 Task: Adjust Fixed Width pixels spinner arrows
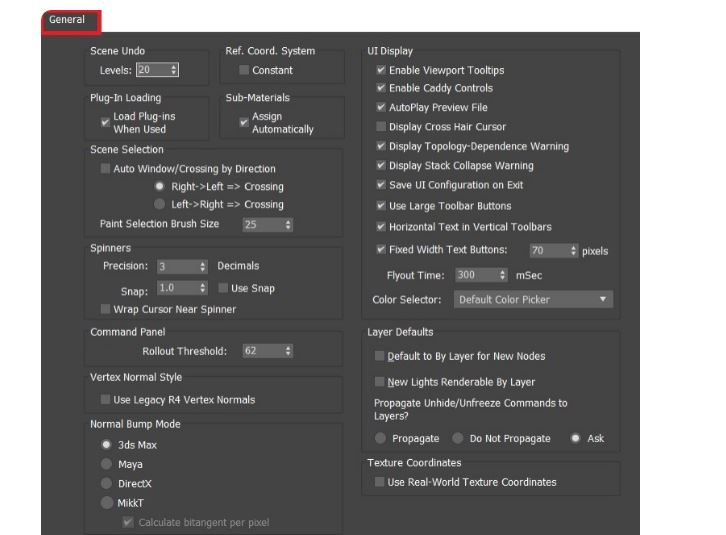tap(574, 251)
